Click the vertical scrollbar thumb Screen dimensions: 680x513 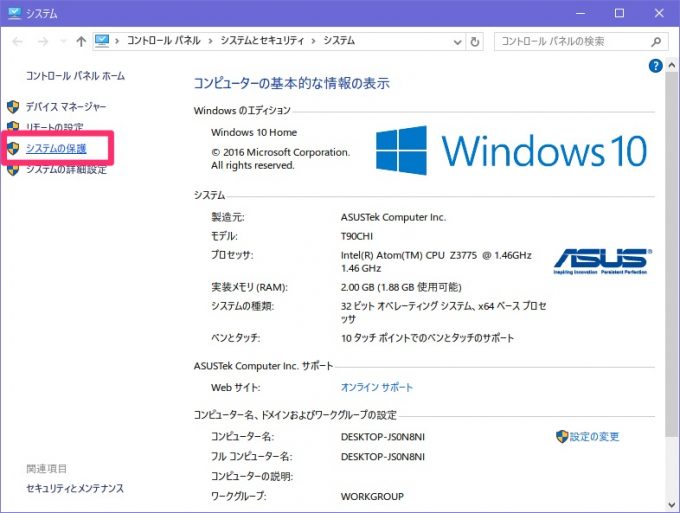(x=671, y=256)
